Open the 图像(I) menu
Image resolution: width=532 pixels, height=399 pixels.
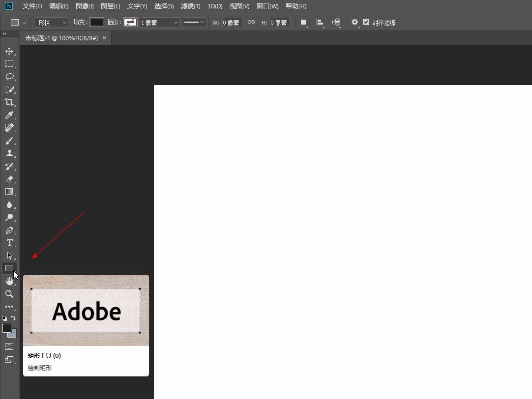point(85,6)
